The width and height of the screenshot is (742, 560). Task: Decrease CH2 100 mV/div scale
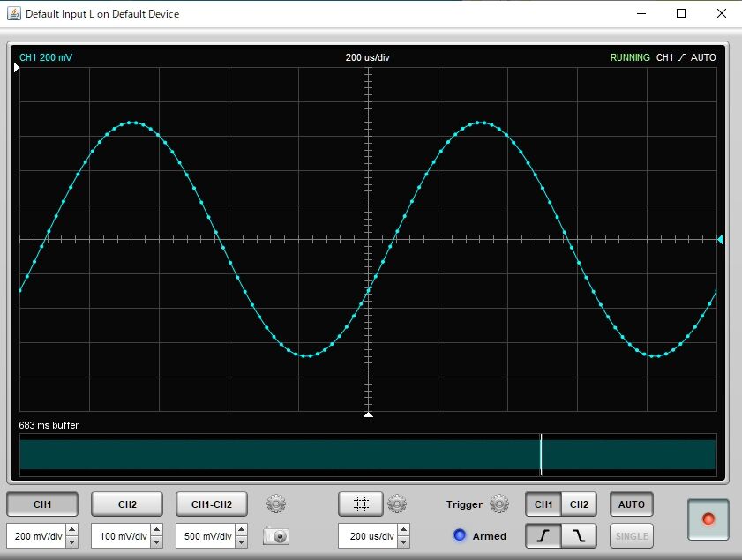pos(157,542)
